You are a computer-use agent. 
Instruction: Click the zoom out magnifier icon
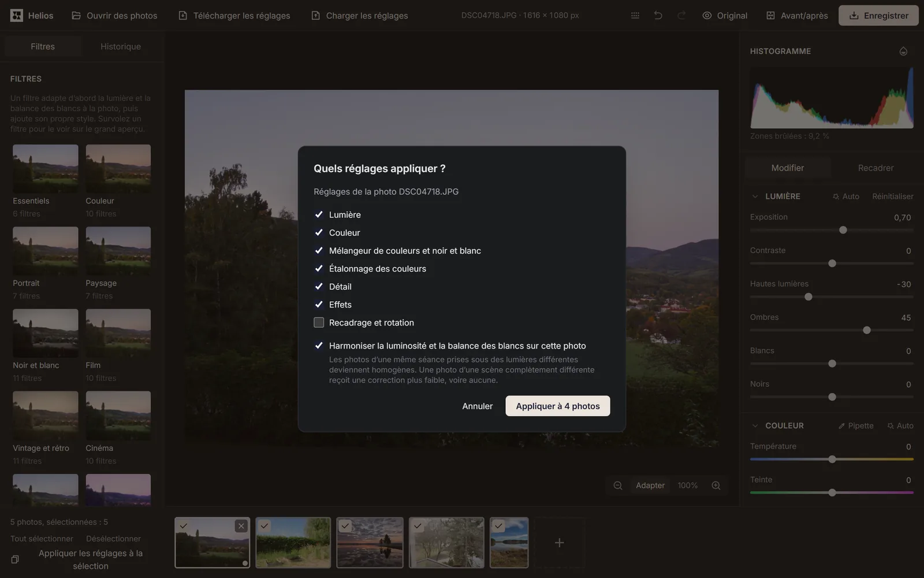pyautogui.click(x=618, y=486)
